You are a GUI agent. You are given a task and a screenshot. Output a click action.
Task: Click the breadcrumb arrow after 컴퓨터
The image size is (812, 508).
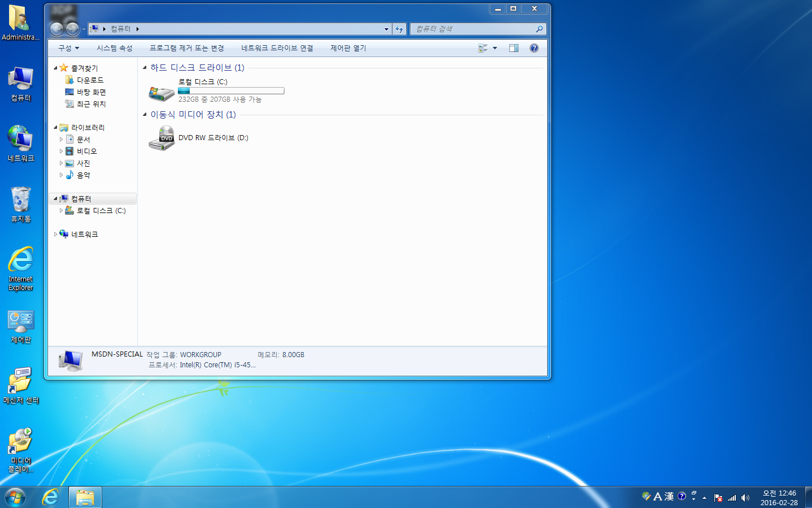coord(137,29)
